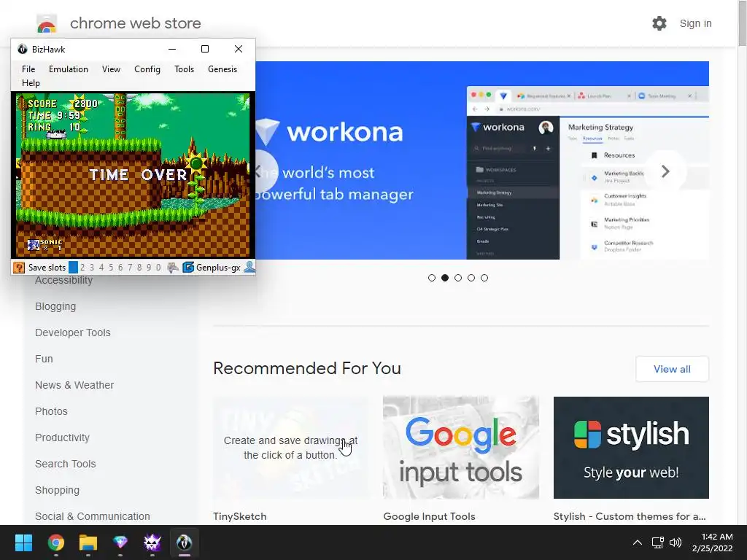Open the Stylish extension thumbnail
747x560 pixels.
coord(631,448)
